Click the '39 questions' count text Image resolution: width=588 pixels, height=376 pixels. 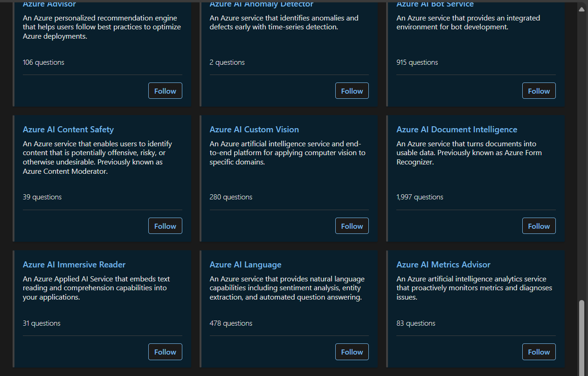click(x=42, y=197)
